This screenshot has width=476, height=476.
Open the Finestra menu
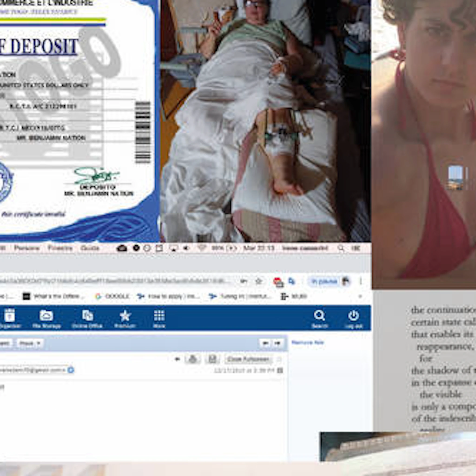[x=60, y=248]
